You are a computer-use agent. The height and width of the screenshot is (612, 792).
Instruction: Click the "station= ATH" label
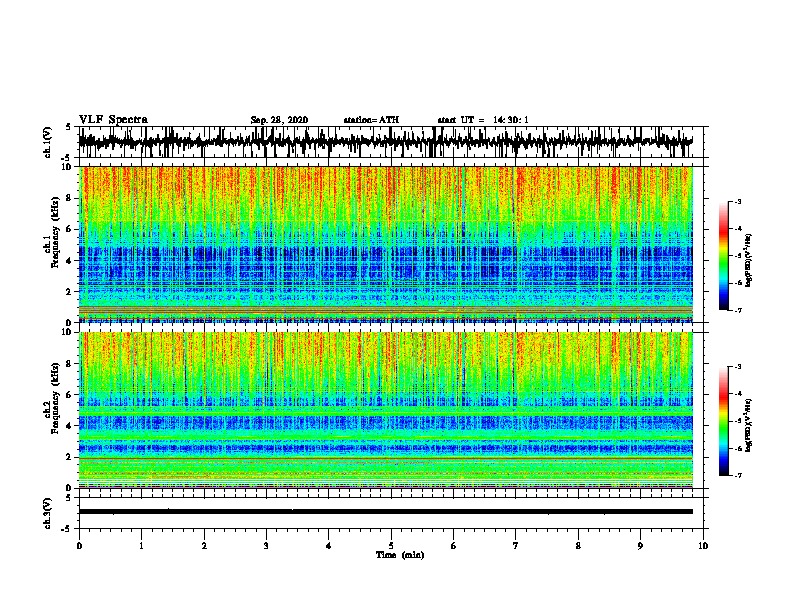click(371, 120)
